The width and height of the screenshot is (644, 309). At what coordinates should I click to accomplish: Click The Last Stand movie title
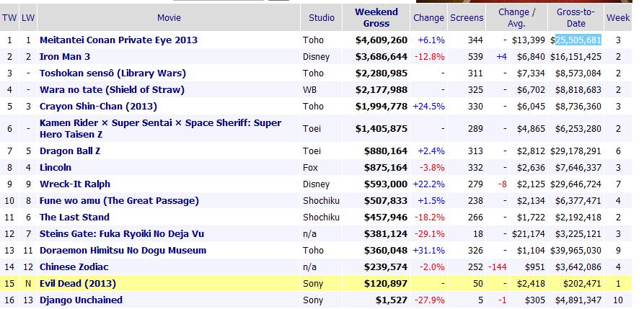click(x=74, y=217)
